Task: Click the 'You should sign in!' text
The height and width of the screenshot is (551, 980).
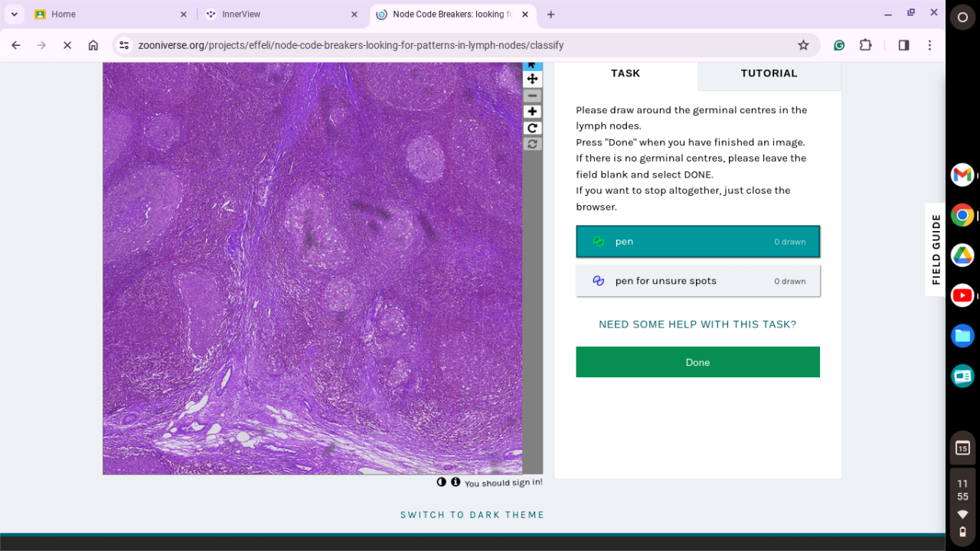Action: click(503, 483)
